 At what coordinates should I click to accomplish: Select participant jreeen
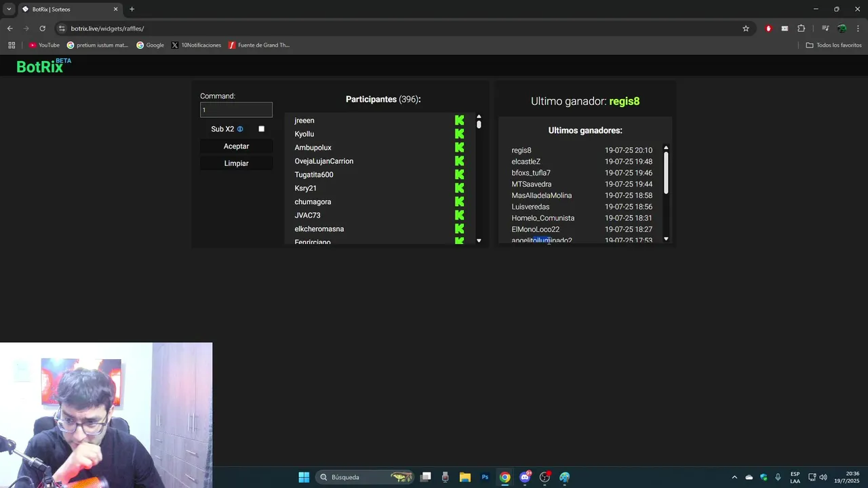304,121
